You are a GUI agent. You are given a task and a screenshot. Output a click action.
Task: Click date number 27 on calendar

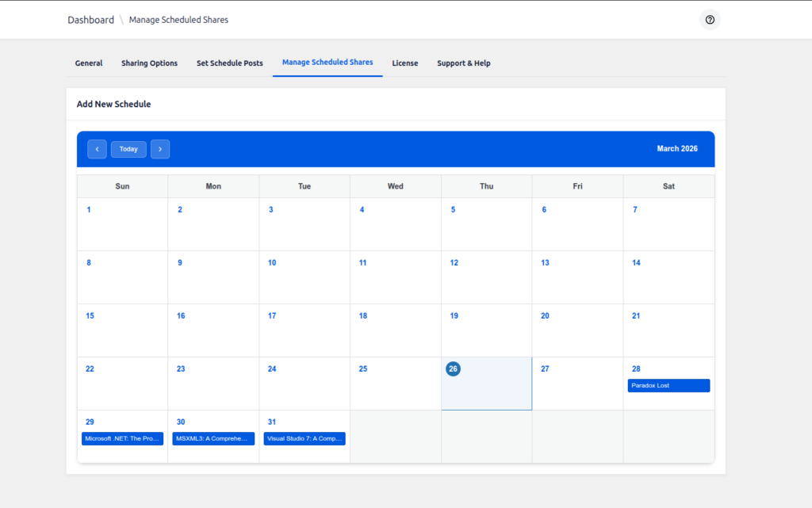click(545, 369)
